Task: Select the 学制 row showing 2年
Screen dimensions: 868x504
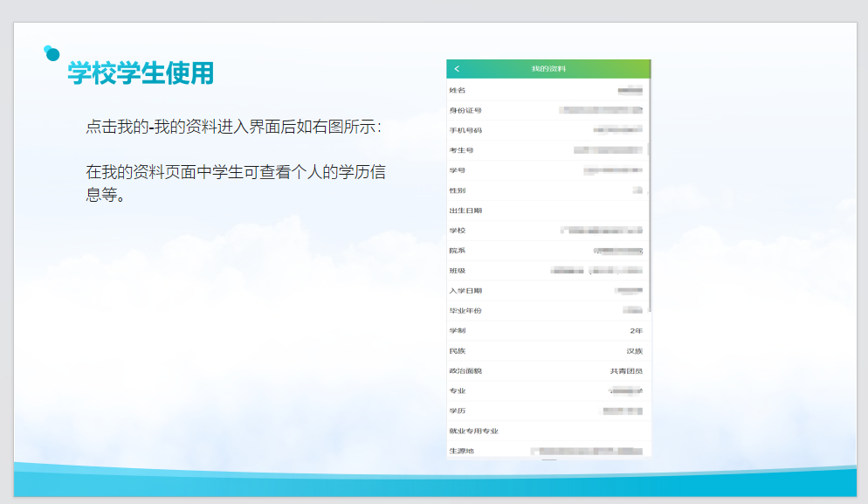Action: click(x=548, y=331)
